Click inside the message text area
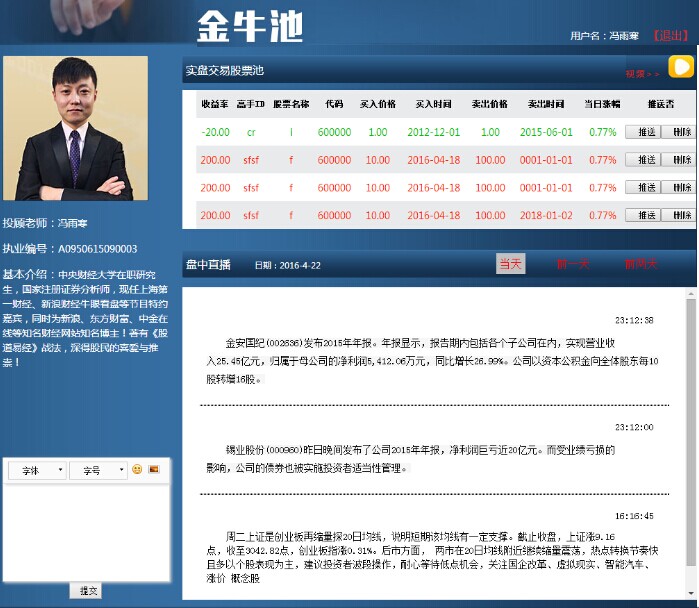 point(86,532)
